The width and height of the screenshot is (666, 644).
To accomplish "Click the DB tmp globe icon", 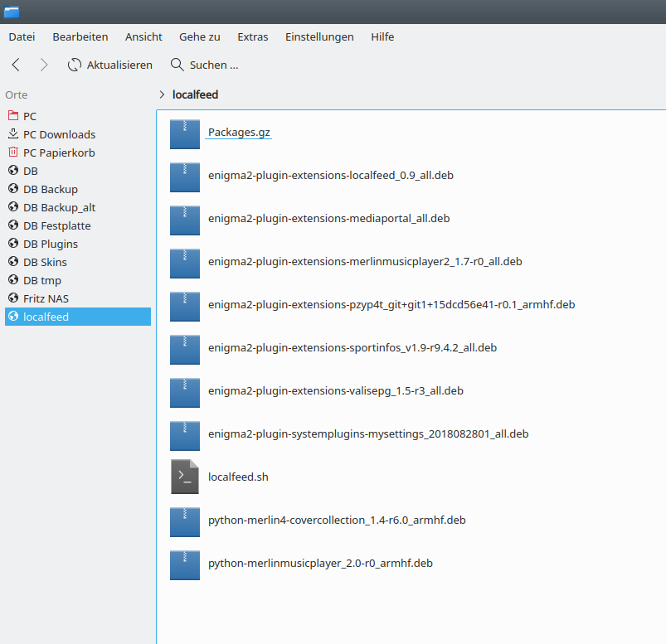I will [13, 280].
